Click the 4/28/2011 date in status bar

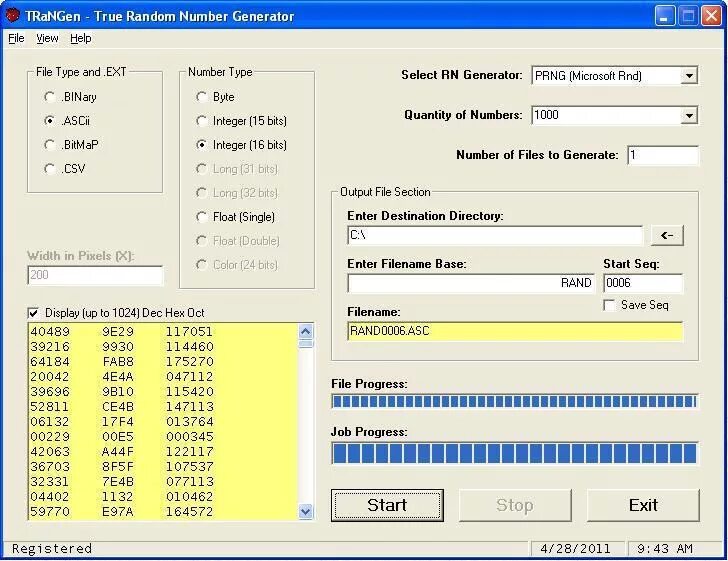575,549
